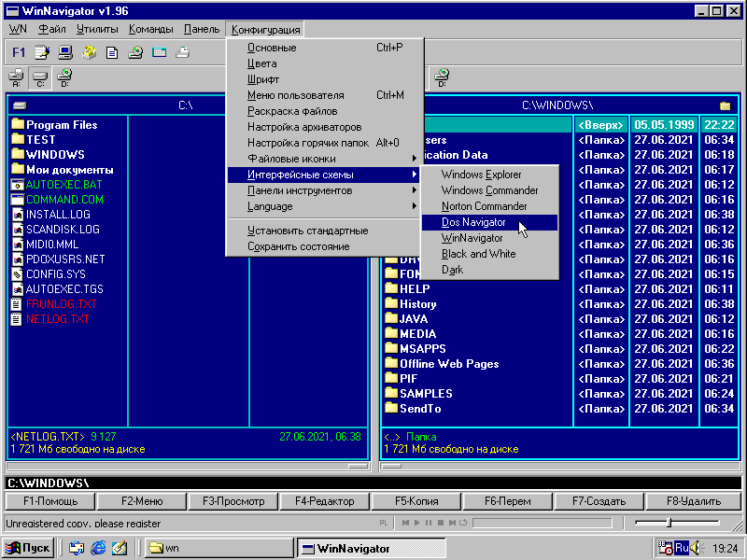Choose the Dos Navigator interface scheme

[473, 222]
